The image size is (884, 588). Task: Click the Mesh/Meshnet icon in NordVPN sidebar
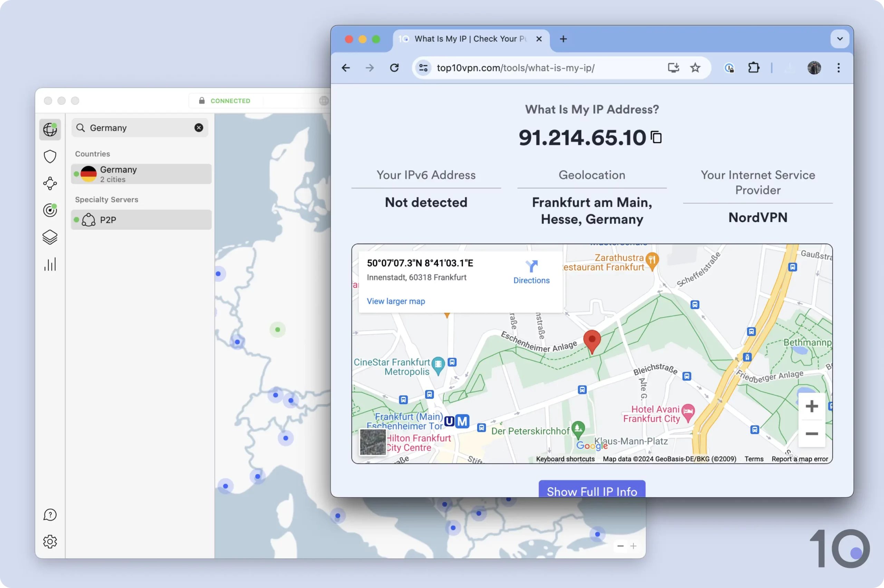pyautogui.click(x=50, y=183)
